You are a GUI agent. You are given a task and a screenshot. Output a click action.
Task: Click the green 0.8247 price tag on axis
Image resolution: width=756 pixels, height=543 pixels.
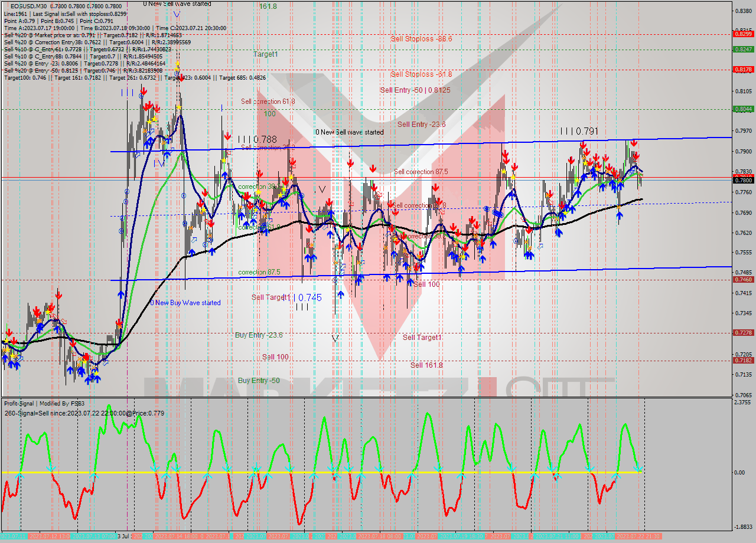point(742,49)
